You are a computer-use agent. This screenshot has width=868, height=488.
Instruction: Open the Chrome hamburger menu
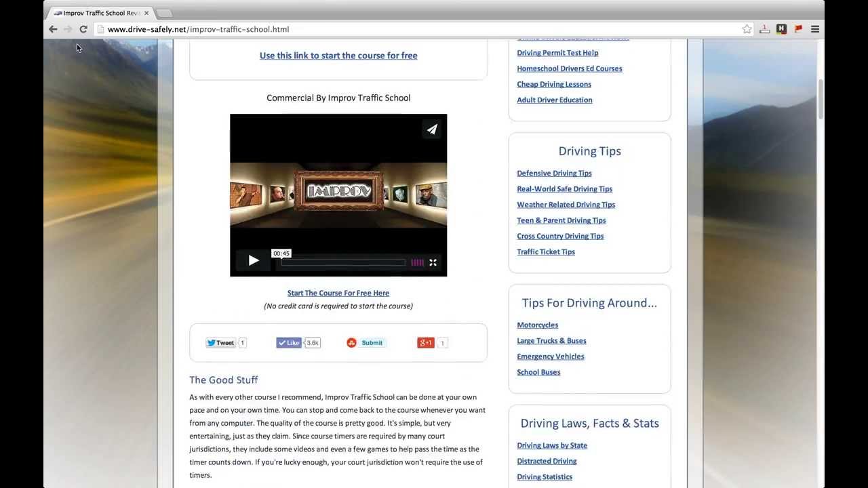[x=815, y=29]
